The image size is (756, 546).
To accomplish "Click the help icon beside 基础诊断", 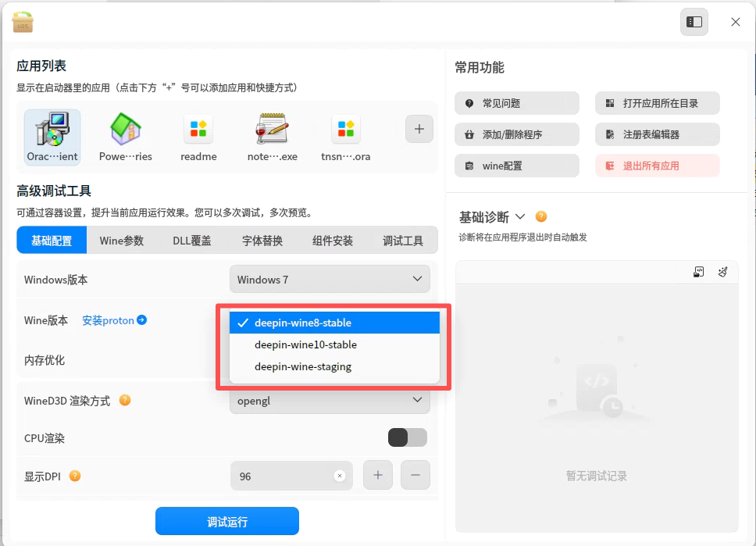I will coord(541,216).
